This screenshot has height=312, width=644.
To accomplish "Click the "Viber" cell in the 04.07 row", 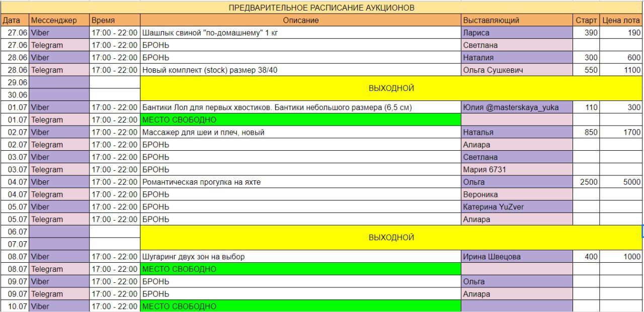I will pyautogui.click(x=59, y=182).
